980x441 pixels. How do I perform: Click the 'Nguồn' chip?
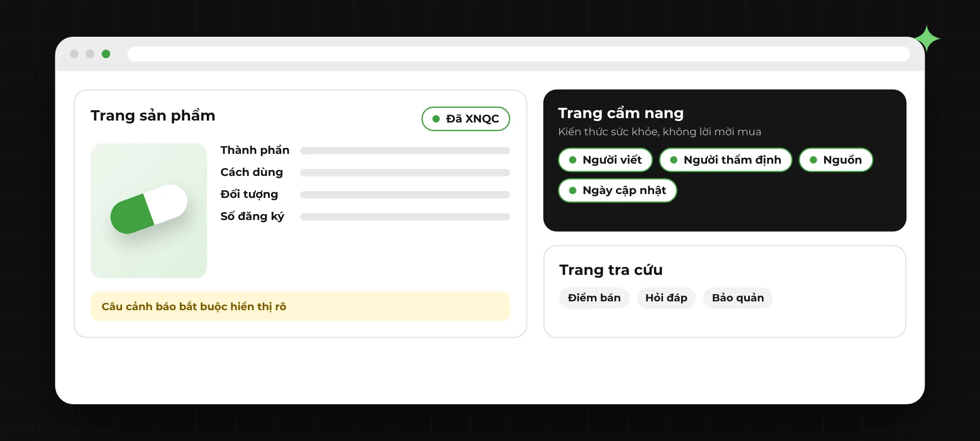coord(836,160)
